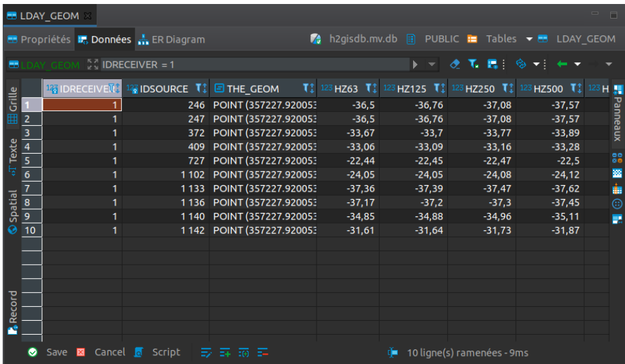
Task: Click filter icon on THE_GEOM column
Action: pyautogui.click(x=306, y=88)
